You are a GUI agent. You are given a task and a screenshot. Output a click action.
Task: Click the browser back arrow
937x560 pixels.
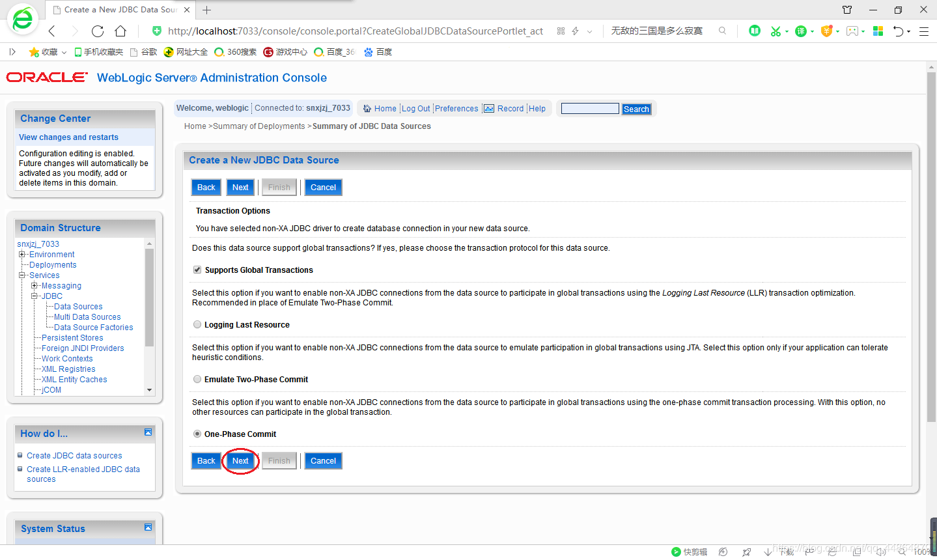point(52,31)
